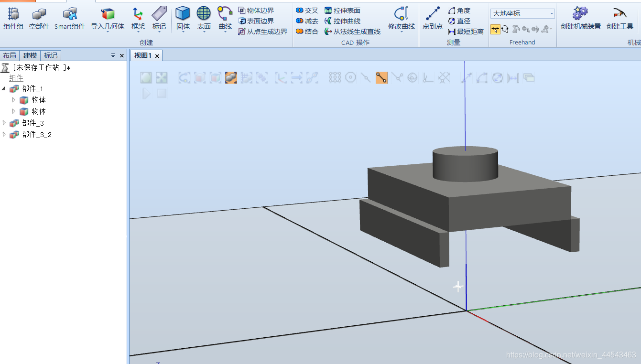Click the 减去 subtract operation
This screenshot has width=641, height=364.
(307, 21)
